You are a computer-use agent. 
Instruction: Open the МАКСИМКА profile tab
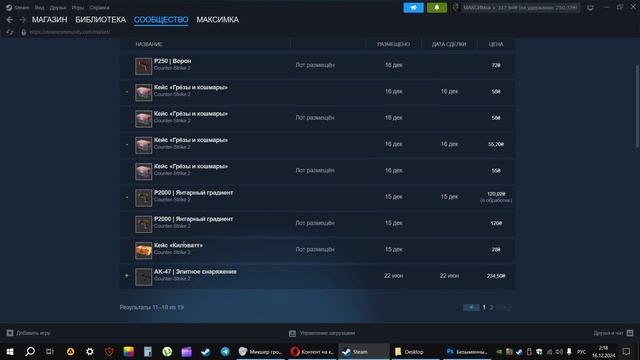218,20
